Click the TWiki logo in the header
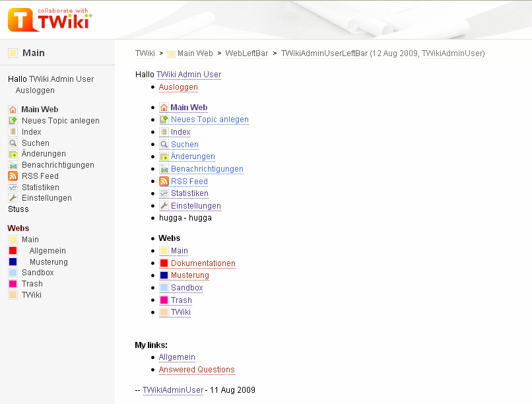This screenshot has height=404, width=532. pyautogui.click(x=50, y=20)
